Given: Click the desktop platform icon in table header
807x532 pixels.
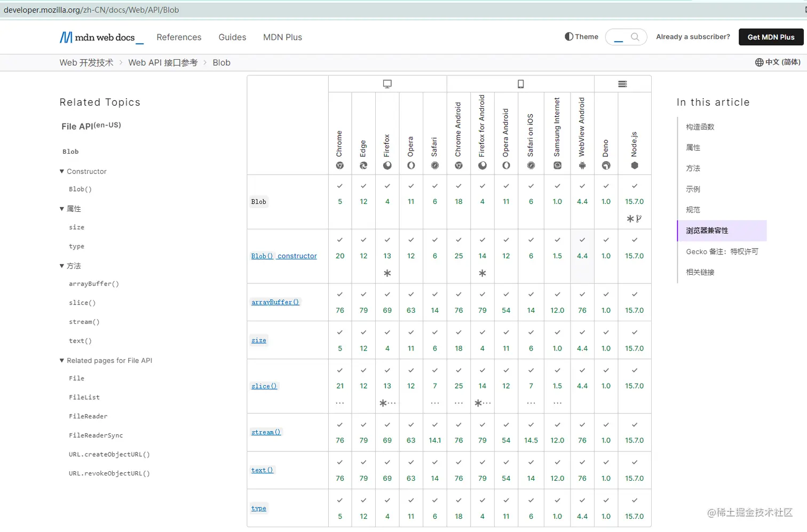Looking at the screenshot, I should coord(387,84).
